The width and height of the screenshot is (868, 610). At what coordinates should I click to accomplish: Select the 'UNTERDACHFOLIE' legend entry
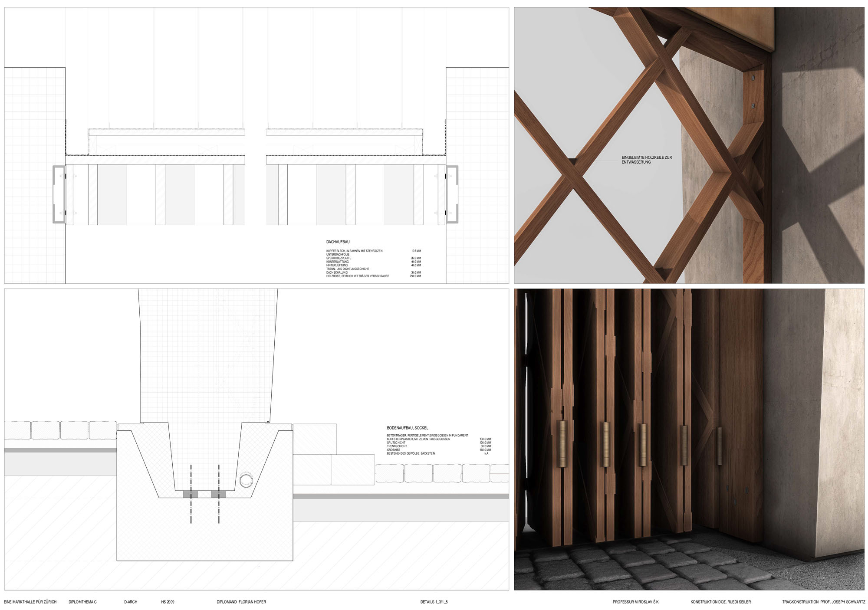(338, 255)
